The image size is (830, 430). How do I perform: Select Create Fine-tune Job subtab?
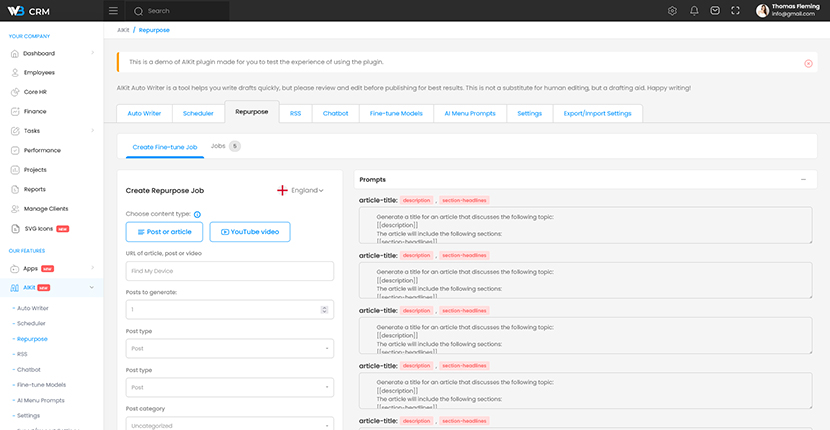click(165, 147)
